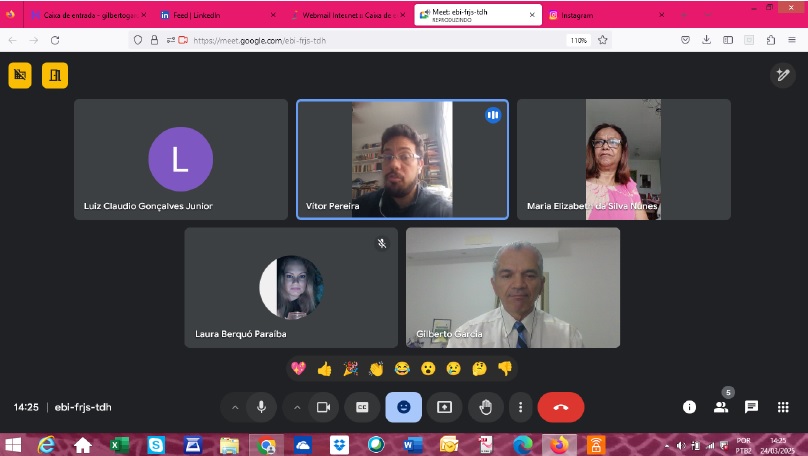Show the participants people panel
This screenshot has width=808, height=456.
click(x=720, y=407)
